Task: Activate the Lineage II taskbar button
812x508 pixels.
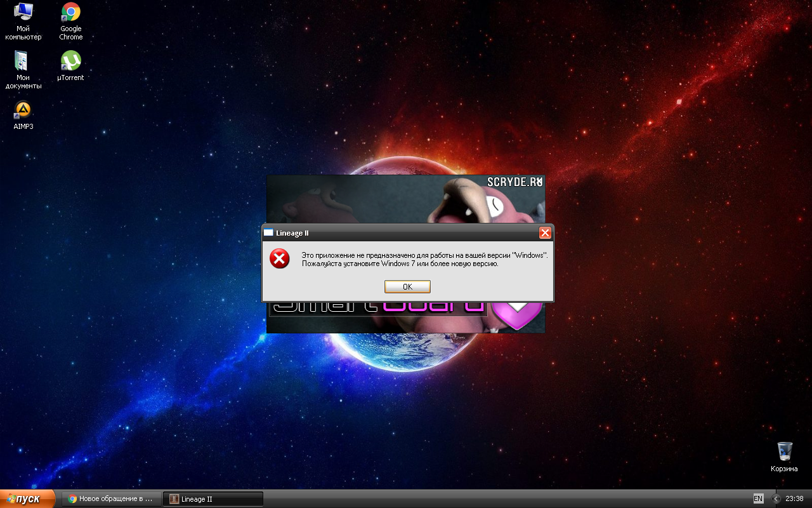Action: pos(213,498)
